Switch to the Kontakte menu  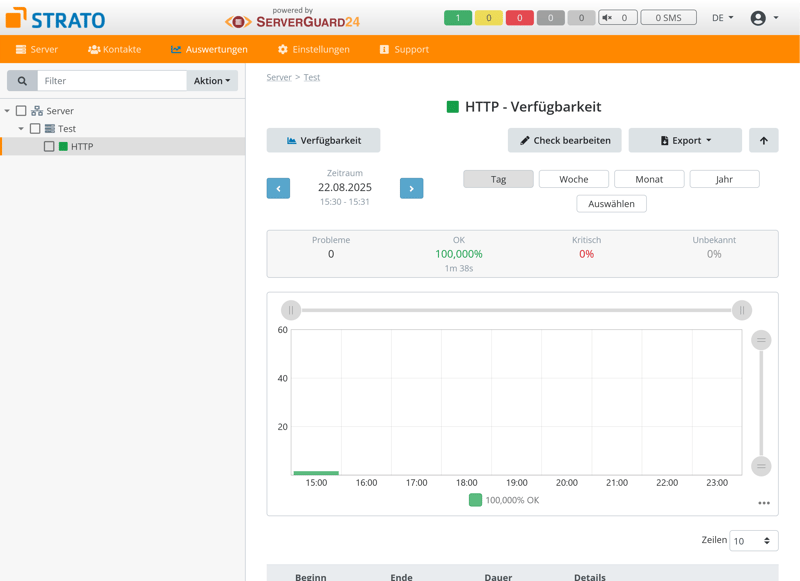point(114,49)
